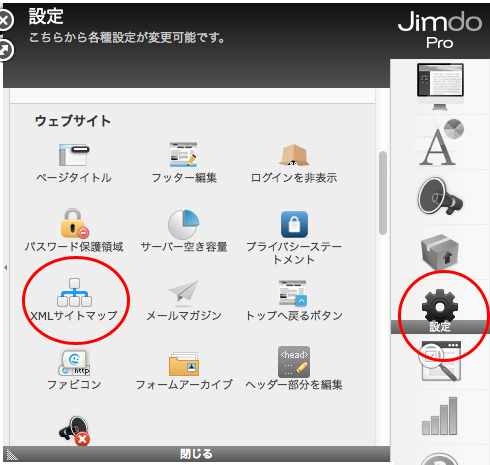Click the Jimdo Pro logo

[440, 29]
